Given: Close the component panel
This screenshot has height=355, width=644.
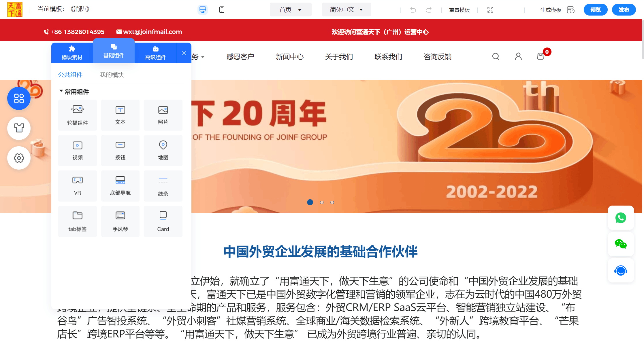Looking at the screenshot, I should click(x=184, y=53).
